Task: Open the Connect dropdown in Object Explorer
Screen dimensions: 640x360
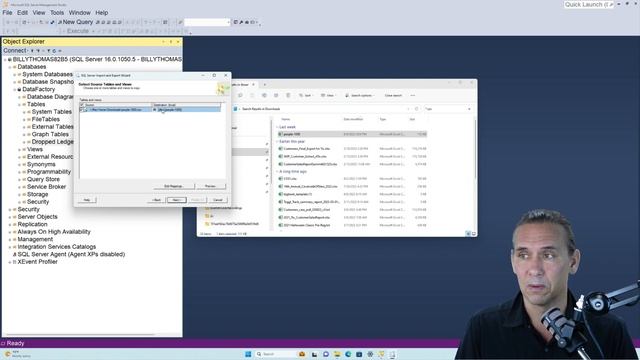Action: [16, 51]
